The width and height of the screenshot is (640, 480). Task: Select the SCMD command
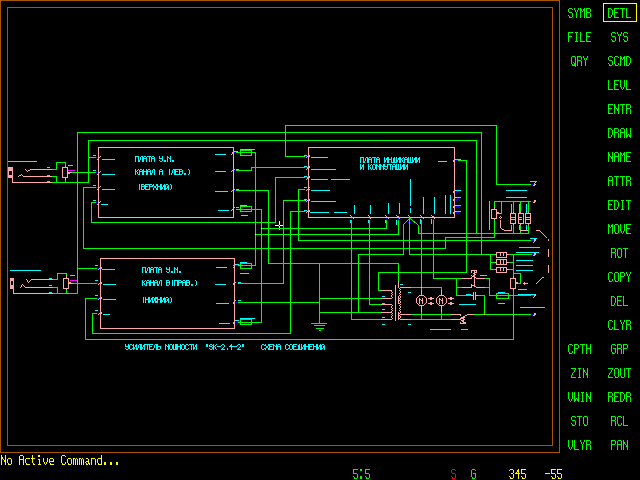pos(619,61)
